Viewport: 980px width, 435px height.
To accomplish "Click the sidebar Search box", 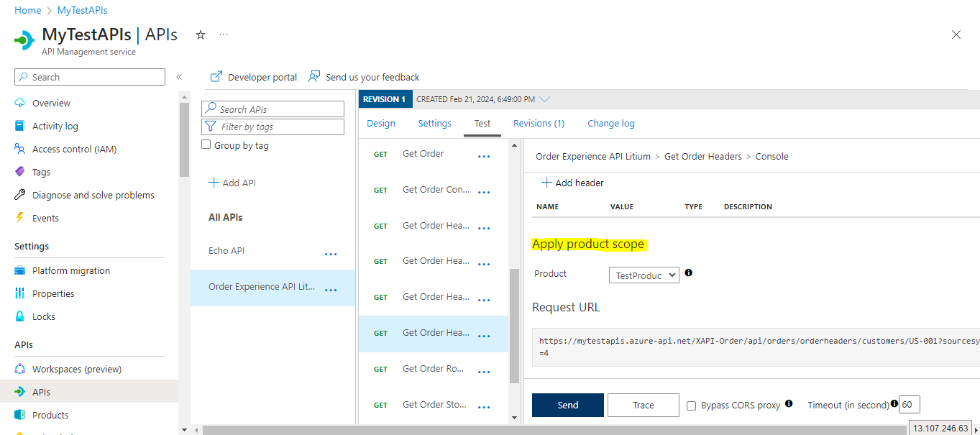I will coord(90,77).
